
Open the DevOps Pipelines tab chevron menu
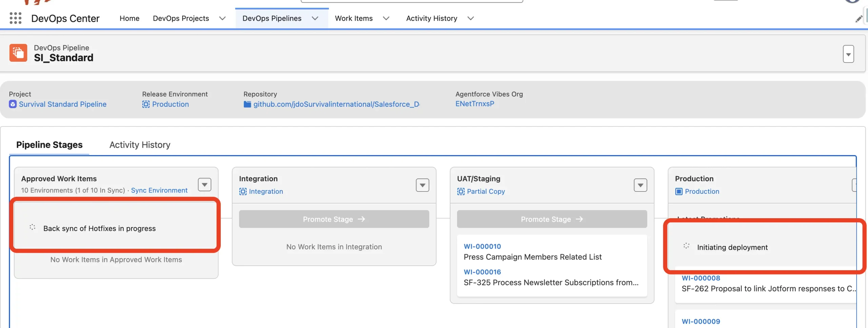tap(315, 18)
